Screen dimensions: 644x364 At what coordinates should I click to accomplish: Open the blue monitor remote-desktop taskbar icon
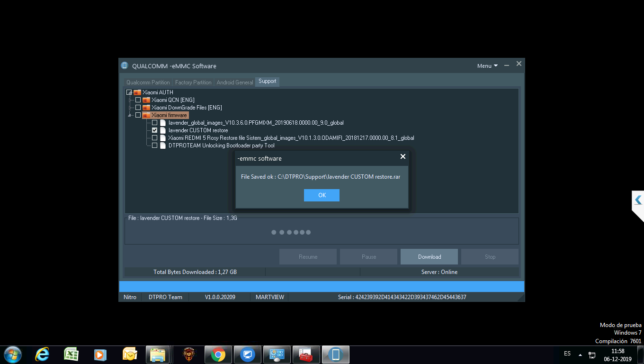pyautogui.click(x=248, y=355)
